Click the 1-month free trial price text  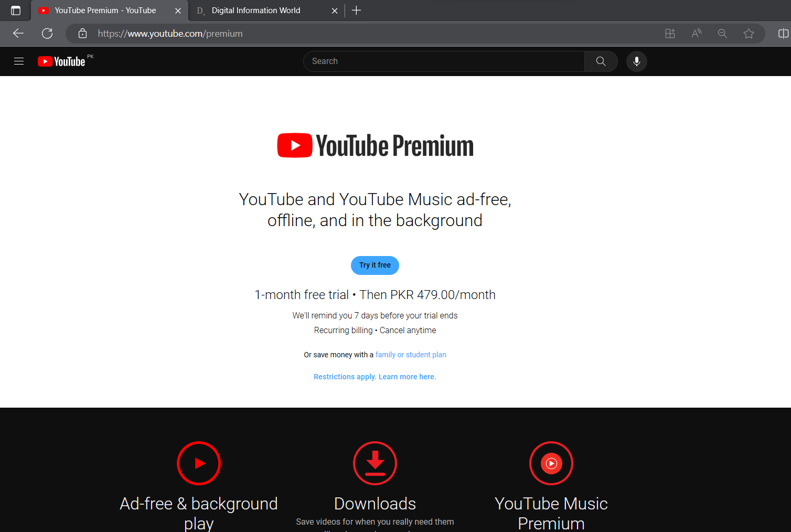click(x=375, y=295)
